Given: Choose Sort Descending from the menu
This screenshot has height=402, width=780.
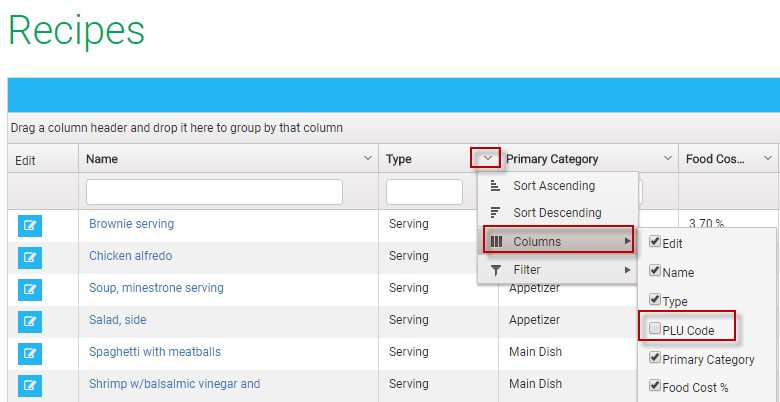Looking at the screenshot, I should point(557,213).
